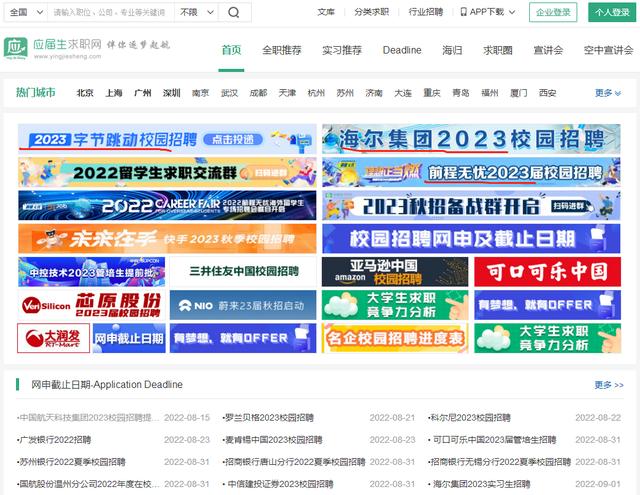The height and width of the screenshot is (495, 640).
Task: Click the 个人登录 button
Action: click(610, 12)
